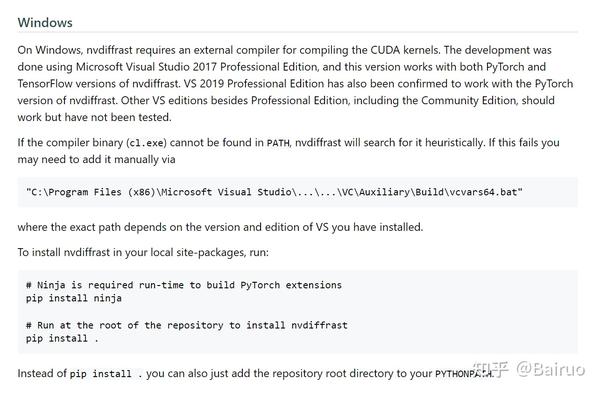Click the Windows section heading
This screenshot has height=393, width=600.
(45, 22)
